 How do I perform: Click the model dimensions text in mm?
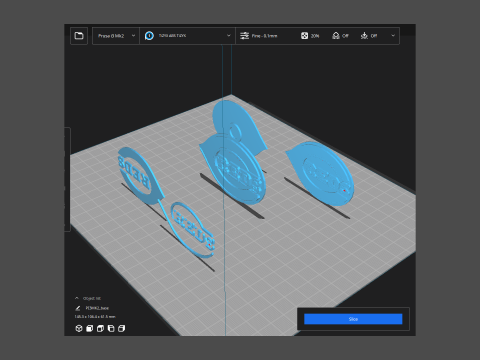click(95, 317)
